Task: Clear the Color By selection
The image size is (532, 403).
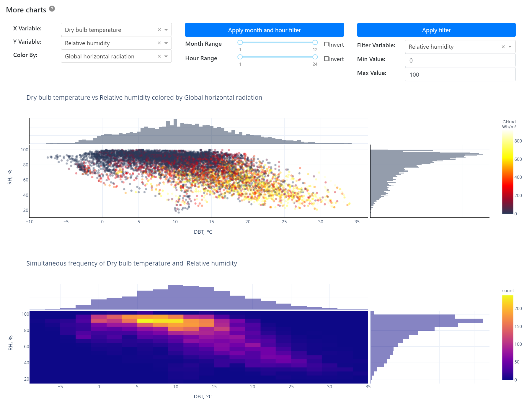Action: (x=159, y=56)
